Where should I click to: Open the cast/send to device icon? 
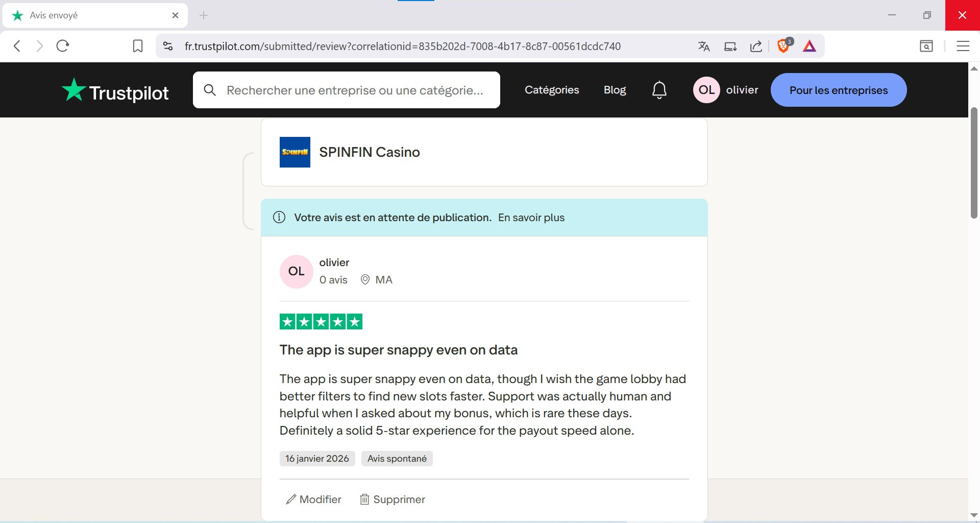(x=730, y=46)
